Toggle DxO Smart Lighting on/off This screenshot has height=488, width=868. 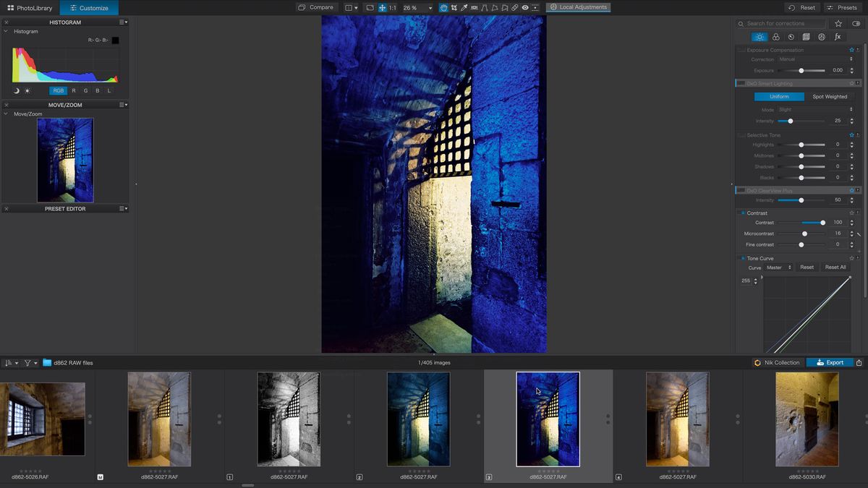[741, 83]
